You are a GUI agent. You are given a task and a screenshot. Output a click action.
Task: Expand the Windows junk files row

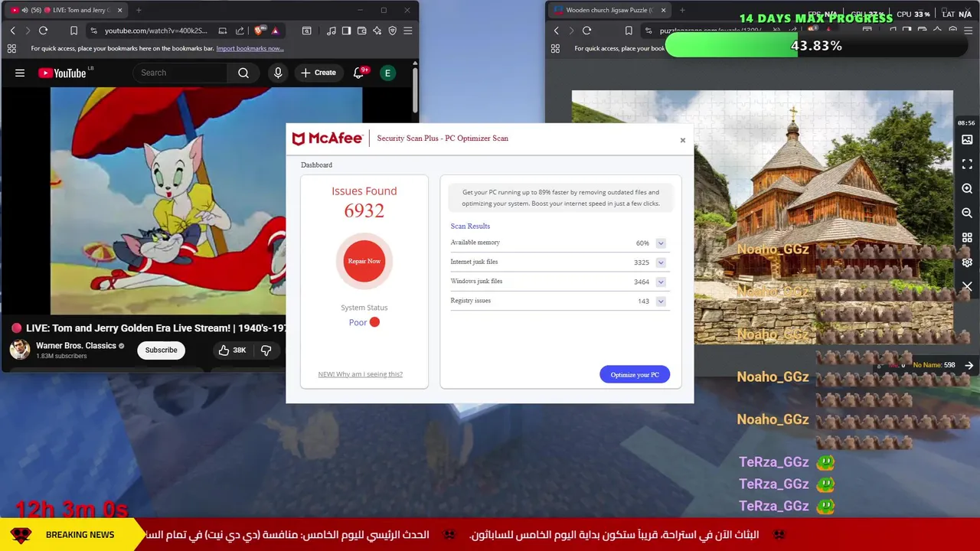tap(661, 282)
